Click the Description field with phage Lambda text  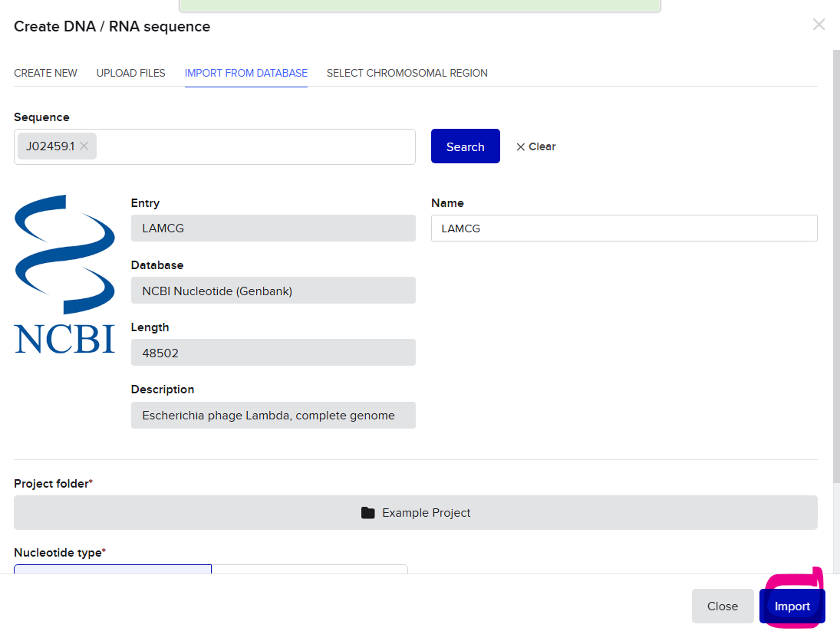pos(273,416)
